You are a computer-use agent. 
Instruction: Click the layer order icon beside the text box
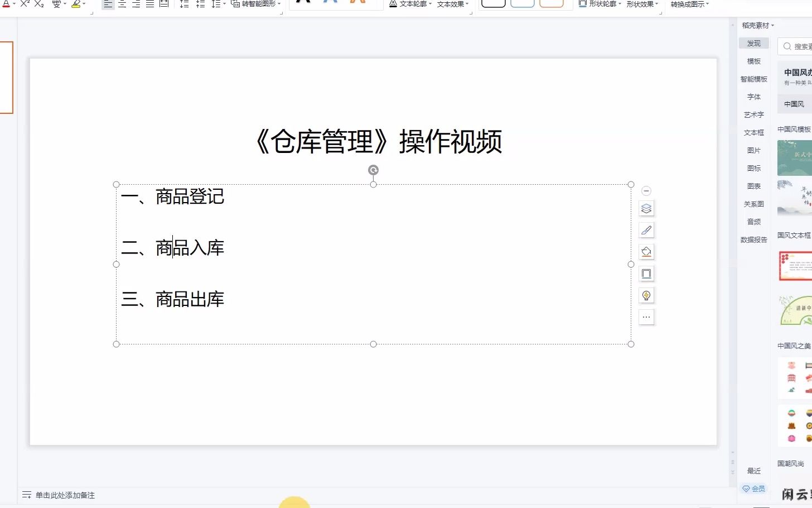[646, 208]
